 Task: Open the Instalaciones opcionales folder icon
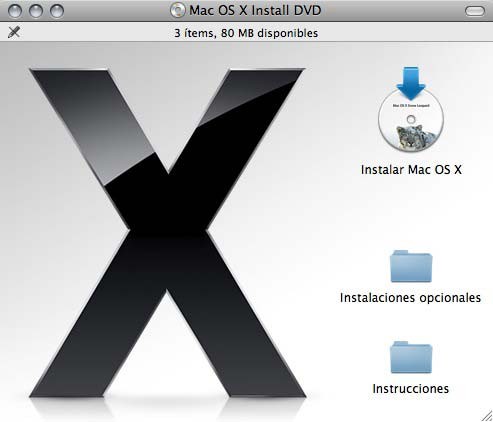click(x=411, y=266)
